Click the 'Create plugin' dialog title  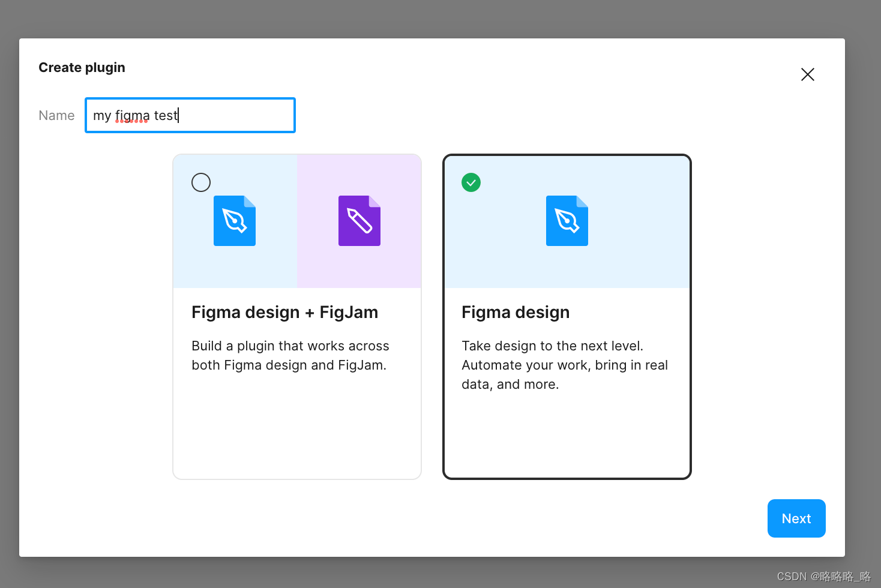coord(82,68)
